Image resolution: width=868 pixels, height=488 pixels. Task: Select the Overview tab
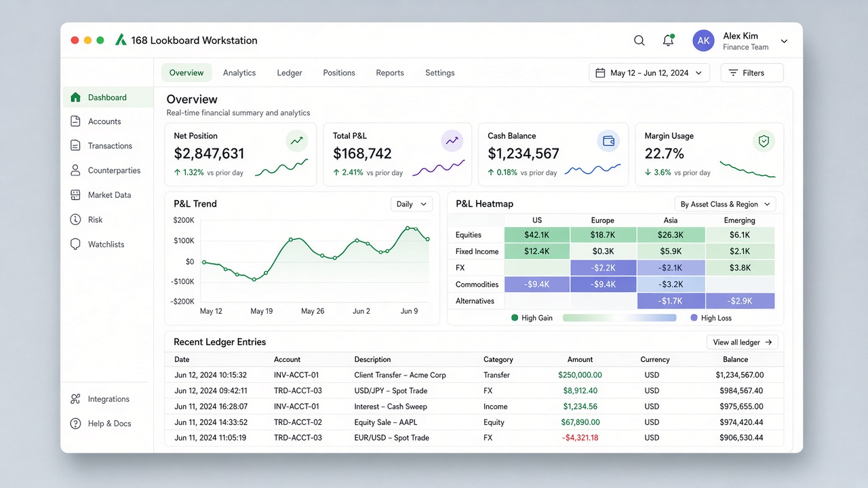pos(186,73)
